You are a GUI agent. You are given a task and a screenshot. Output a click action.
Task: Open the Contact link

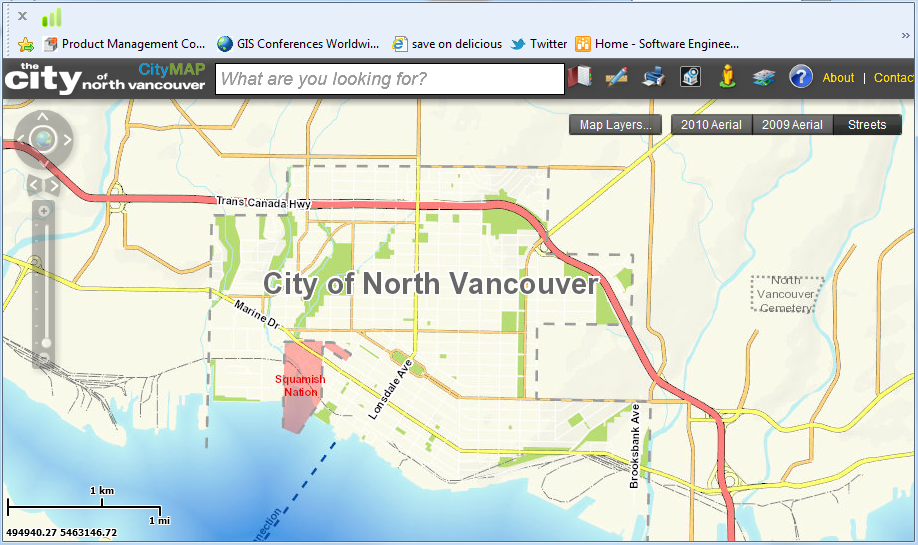(894, 78)
